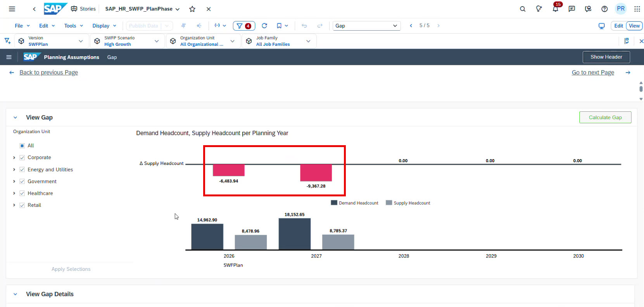Image resolution: width=644 pixels, height=307 pixels.
Task: Expand the SWFP Scenario filter dropdown
Action: point(157,41)
